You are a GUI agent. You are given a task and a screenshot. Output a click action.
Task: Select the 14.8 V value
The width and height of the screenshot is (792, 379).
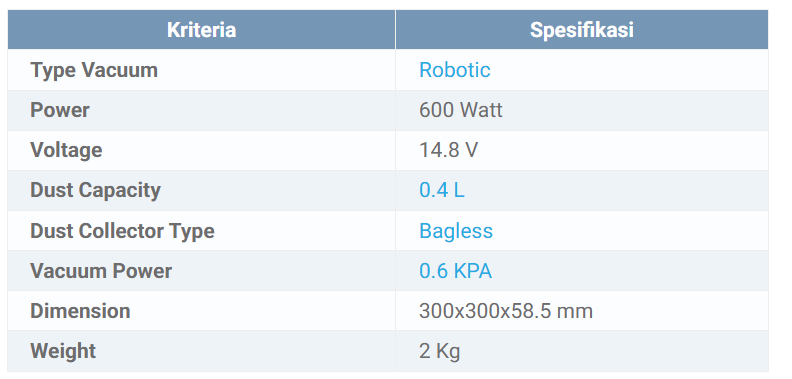click(448, 150)
